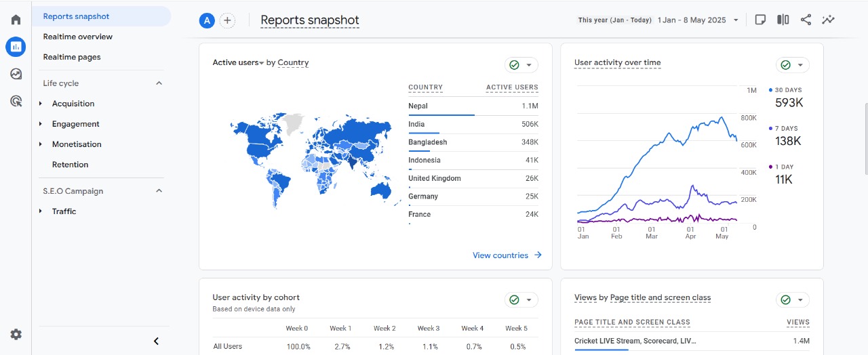Screen dimensions: 868x355
Task: Click green check on User activity by cohort
Action: coord(515,299)
